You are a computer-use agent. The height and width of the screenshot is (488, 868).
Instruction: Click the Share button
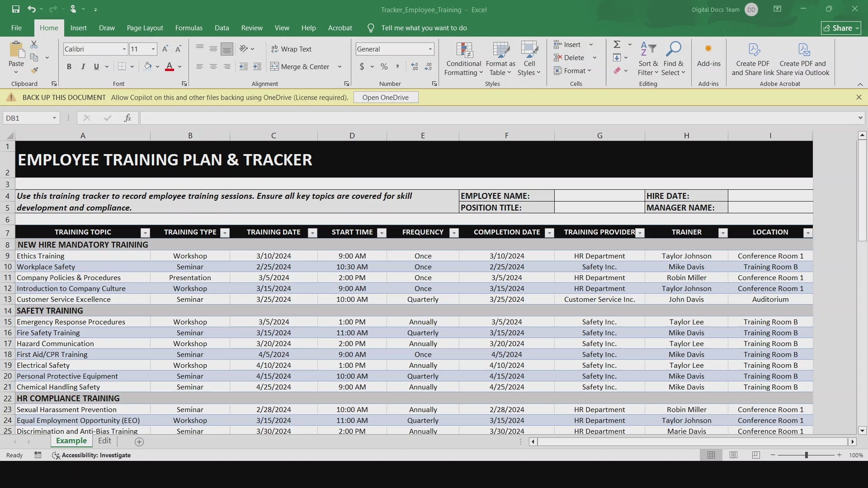(x=841, y=28)
